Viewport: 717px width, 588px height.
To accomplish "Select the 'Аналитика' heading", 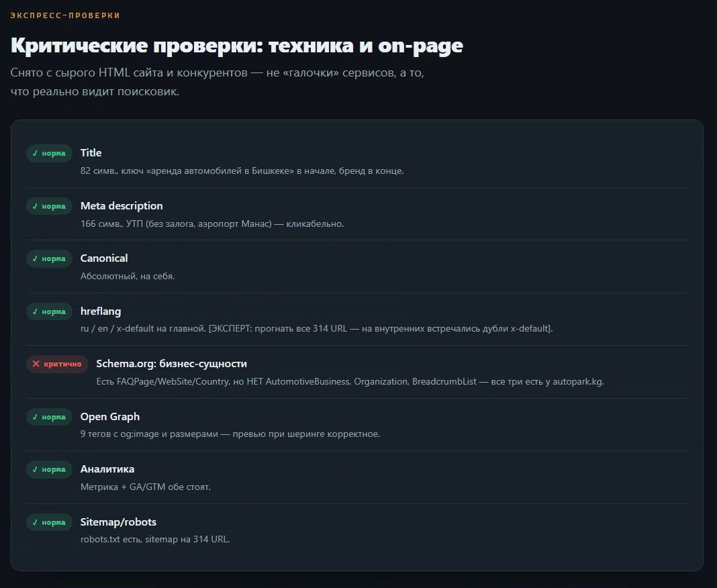I will [x=107, y=469].
